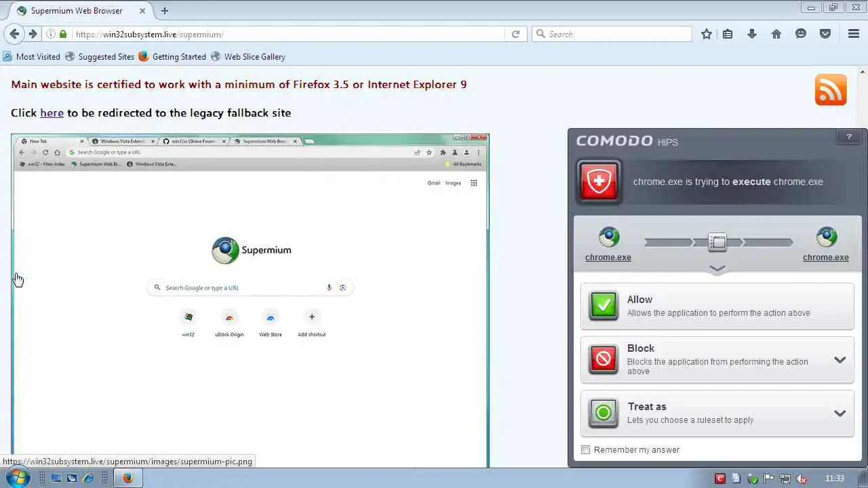Image resolution: width=868 pixels, height=488 pixels.
Task: Go forward with the forward arrow
Action: click(x=32, y=34)
